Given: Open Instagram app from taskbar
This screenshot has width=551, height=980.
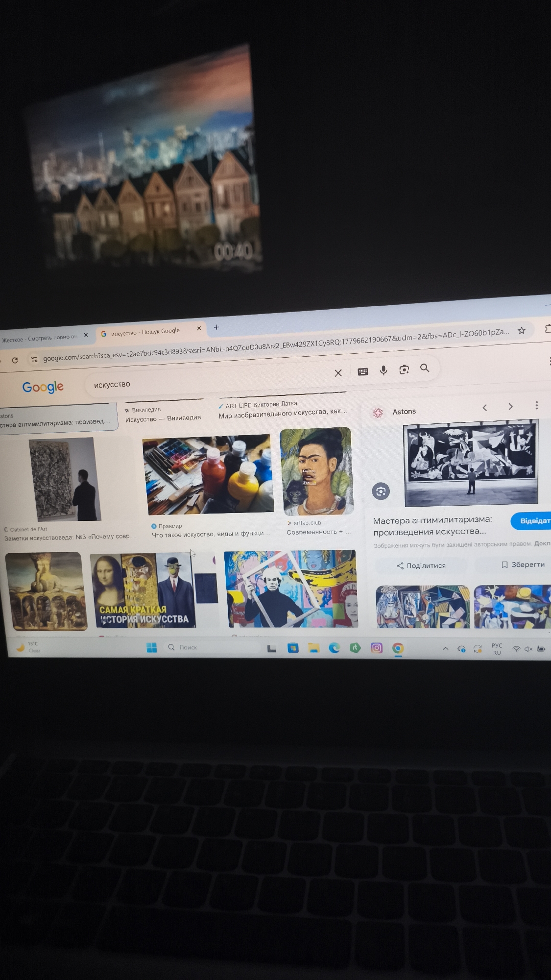Looking at the screenshot, I should pyautogui.click(x=377, y=648).
